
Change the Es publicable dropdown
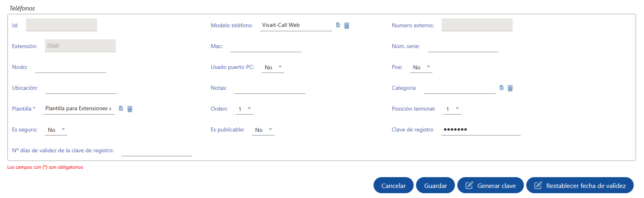point(263,130)
